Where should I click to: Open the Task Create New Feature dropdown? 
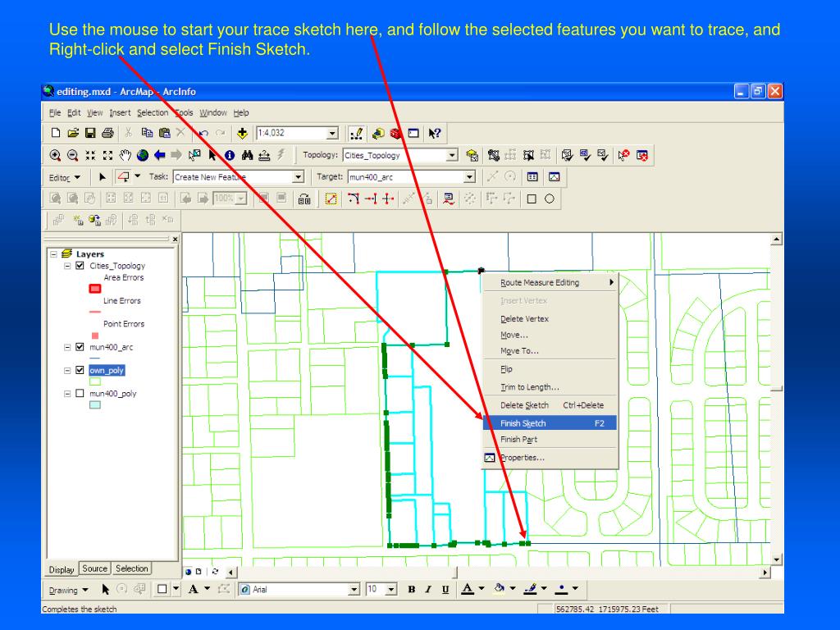[x=299, y=177]
